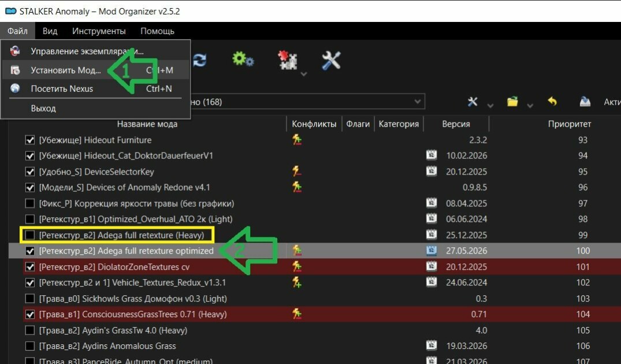Sort by Версия column header

click(x=456, y=124)
